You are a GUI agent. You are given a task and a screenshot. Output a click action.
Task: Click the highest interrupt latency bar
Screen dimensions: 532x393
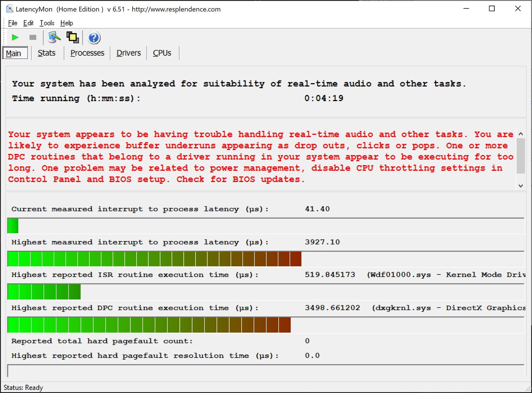(154, 259)
